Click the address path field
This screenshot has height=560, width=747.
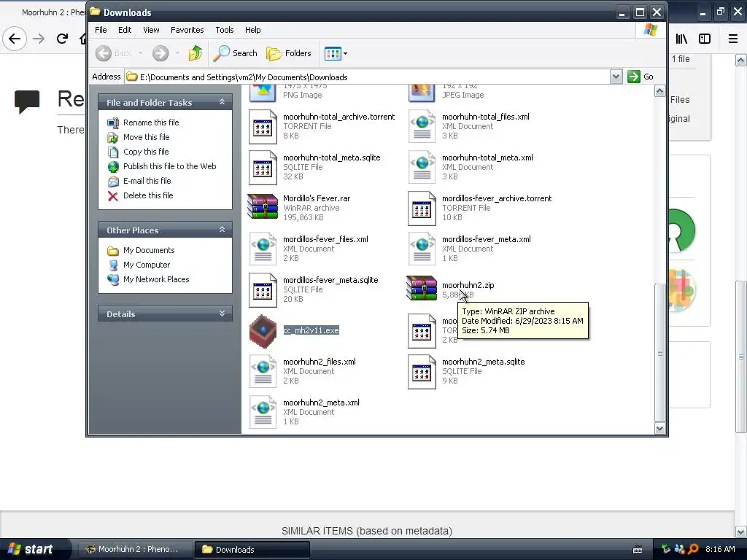pyautogui.click(x=368, y=77)
